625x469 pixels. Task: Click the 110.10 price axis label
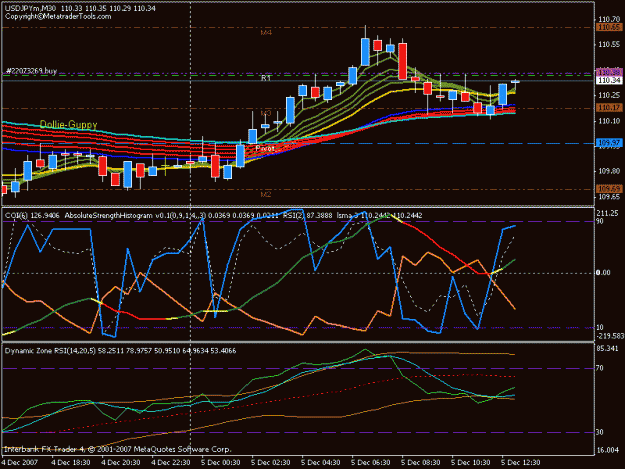point(609,121)
